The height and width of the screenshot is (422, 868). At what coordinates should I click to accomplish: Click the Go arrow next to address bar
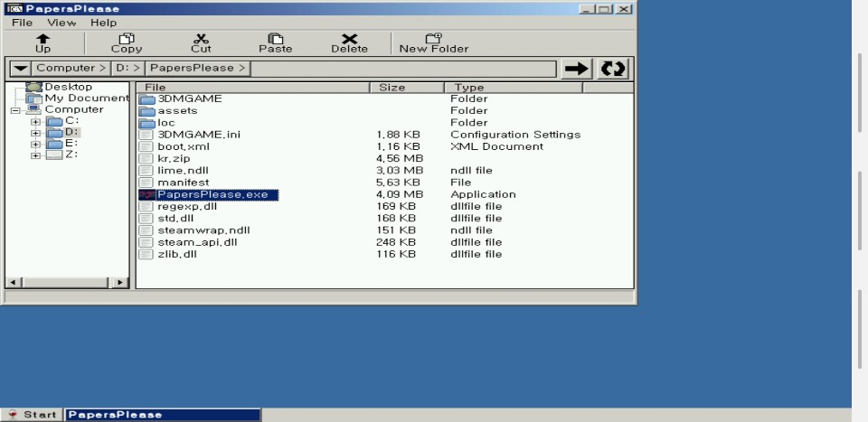577,70
